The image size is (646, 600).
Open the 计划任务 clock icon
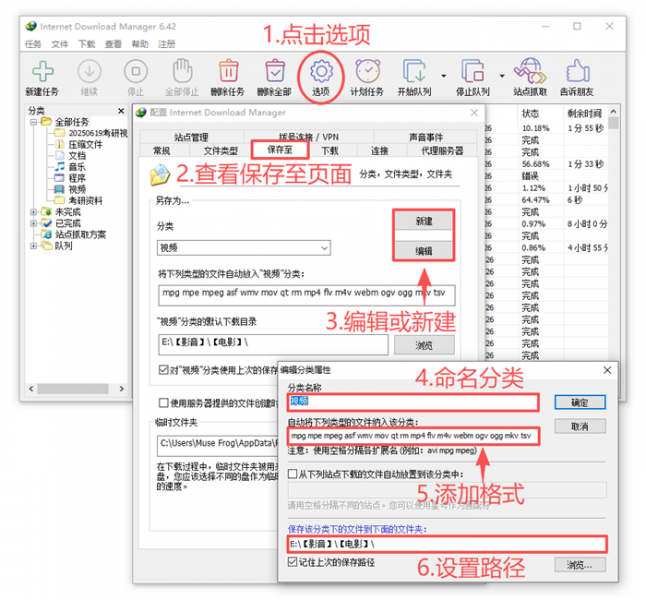[368, 71]
